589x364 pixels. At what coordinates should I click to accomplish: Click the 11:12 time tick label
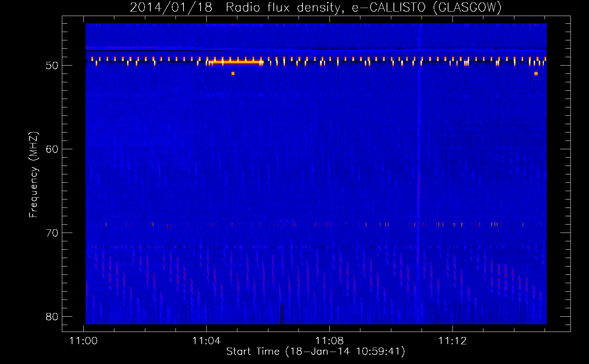click(452, 341)
